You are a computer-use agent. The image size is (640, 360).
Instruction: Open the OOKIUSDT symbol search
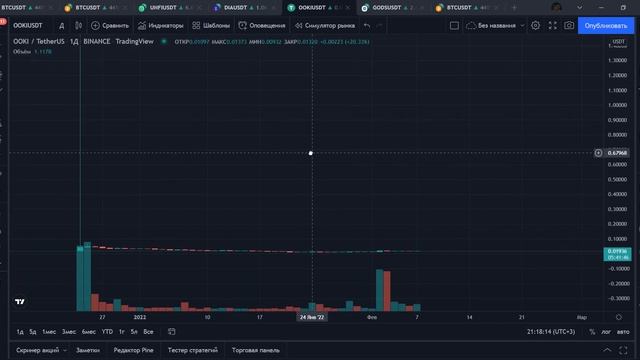27,25
